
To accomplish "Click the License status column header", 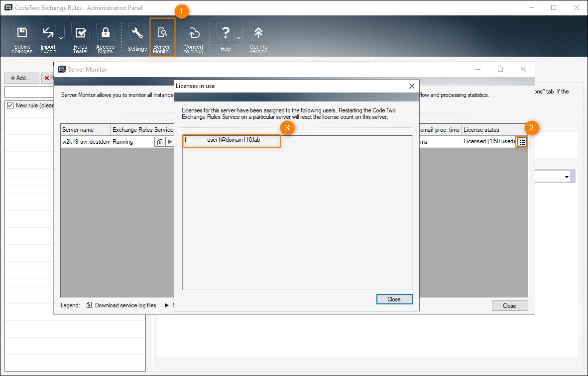I will pos(494,130).
